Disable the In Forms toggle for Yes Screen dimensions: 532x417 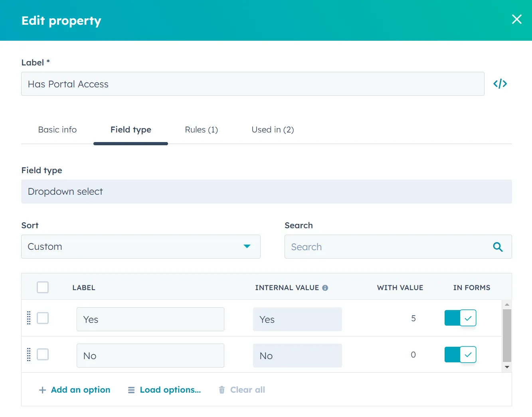click(x=460, y=318)
